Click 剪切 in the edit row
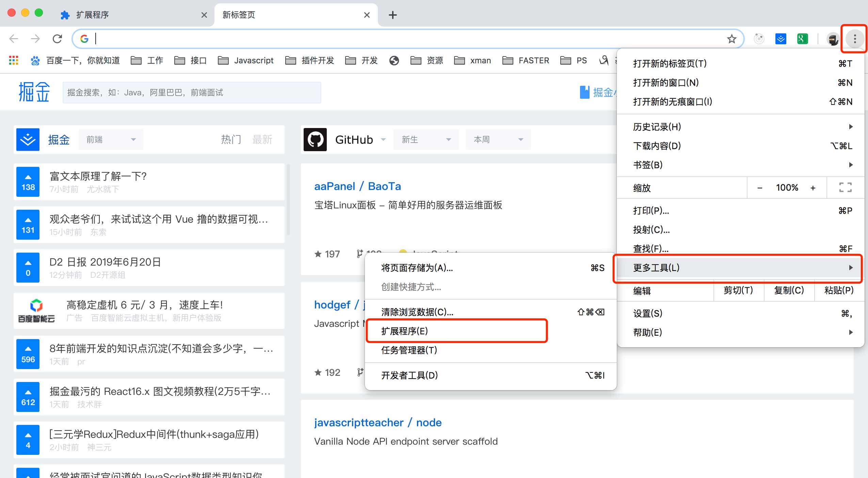 point(738,290)
